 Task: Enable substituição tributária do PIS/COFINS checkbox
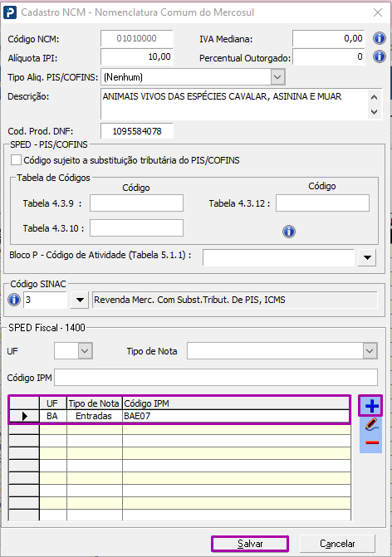point(16,160)
